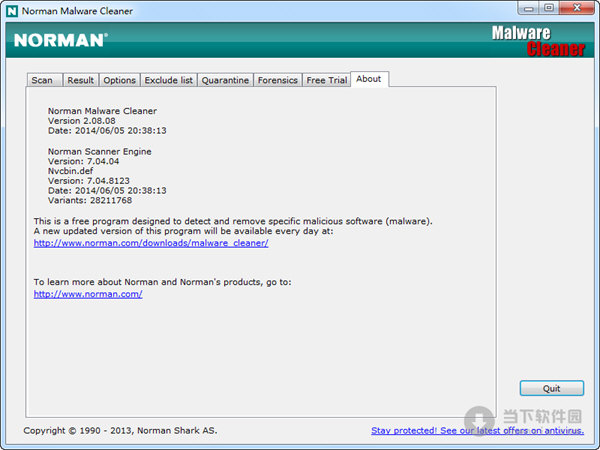Follow the Stay protected antivirus offers link
Screen dimensions: 600x450
pyautogui.click(x=477, y=430)
